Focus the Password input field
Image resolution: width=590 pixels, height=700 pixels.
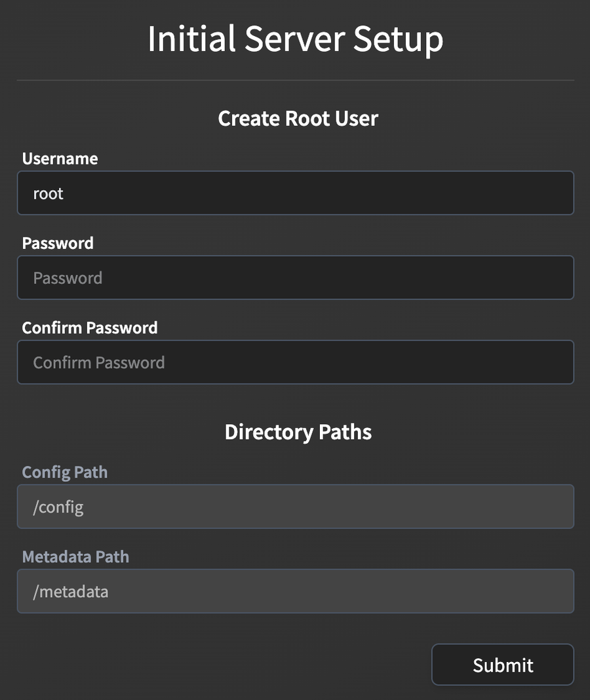tap(295, 277)
